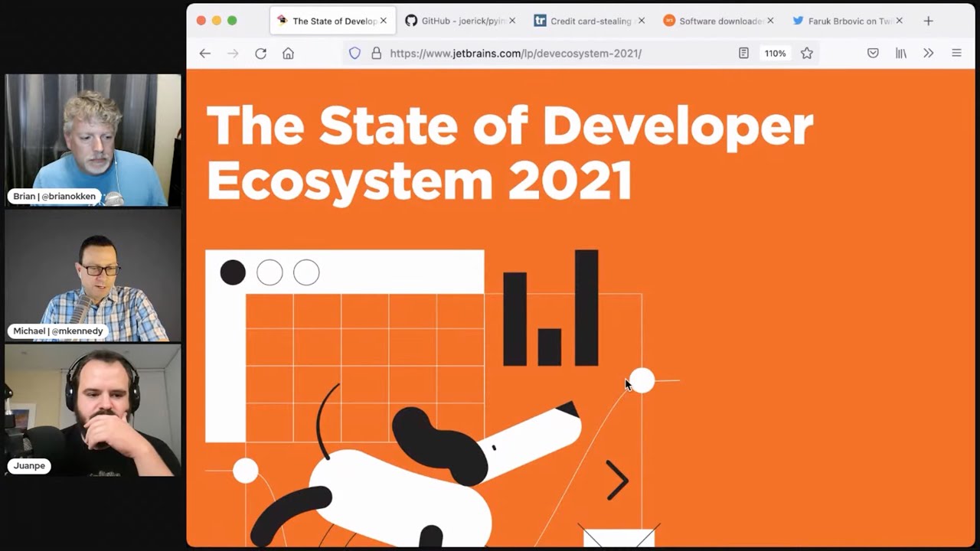Close the State of Developer tab
Viewport: 980px width, 551px height.
tap(384, 21)
